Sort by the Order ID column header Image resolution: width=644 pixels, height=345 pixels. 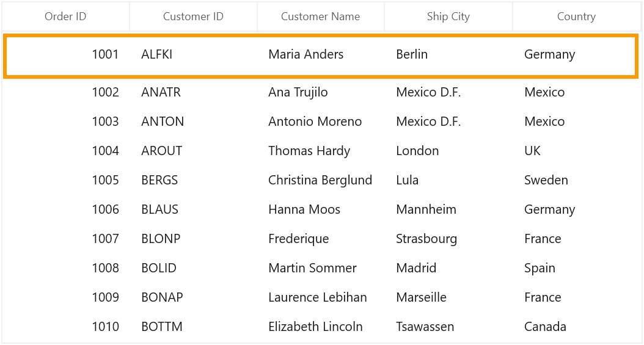66,16
